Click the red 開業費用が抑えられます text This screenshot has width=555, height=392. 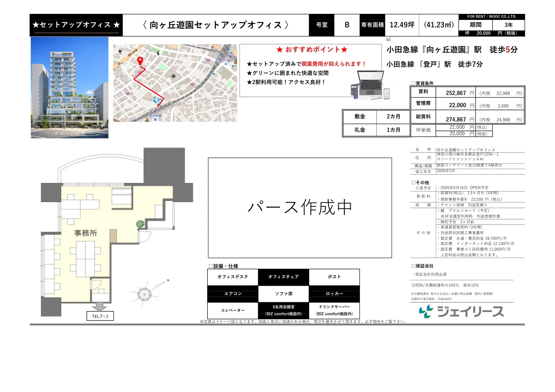(334, 64)
